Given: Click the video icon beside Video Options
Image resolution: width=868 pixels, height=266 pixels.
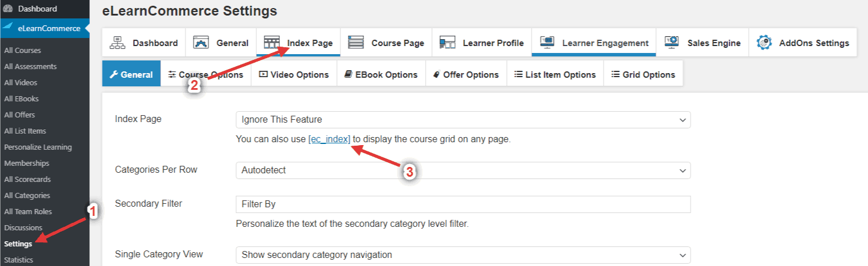Looking at the screenshot, I should pos(263,74).
